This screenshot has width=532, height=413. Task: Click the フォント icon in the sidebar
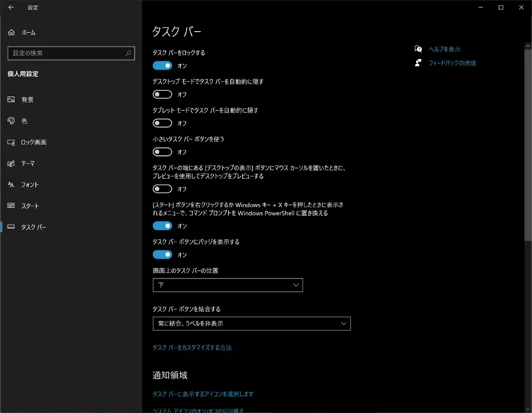[11, 185]
